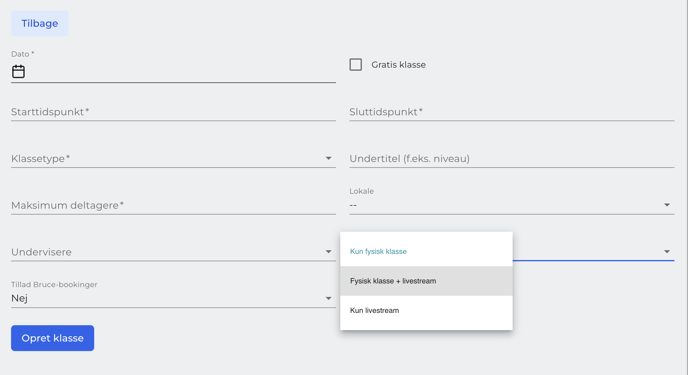Click the Tilbage back button
Viewport: 688px width, 375px height.
[39, 23]
